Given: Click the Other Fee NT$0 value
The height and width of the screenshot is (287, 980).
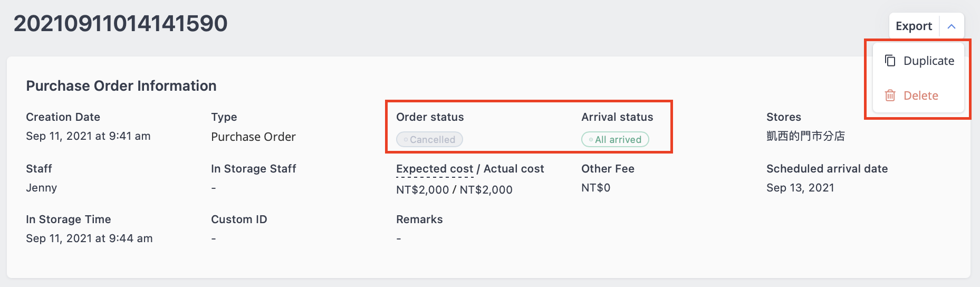Looking at the screenshot, I should pyautogui.click(x=595, y=188).
